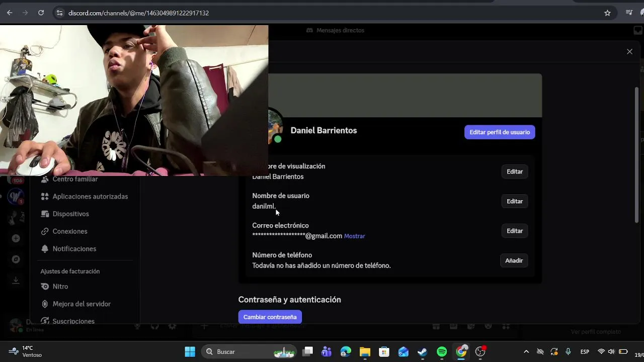Click the battery status icon
The height and width of the screenshot is (362, 644).
[x=623, y=352]
